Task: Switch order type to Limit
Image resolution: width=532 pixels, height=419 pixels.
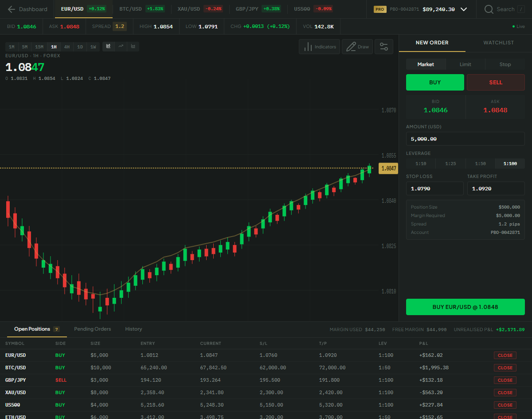Action: [465, 64]
